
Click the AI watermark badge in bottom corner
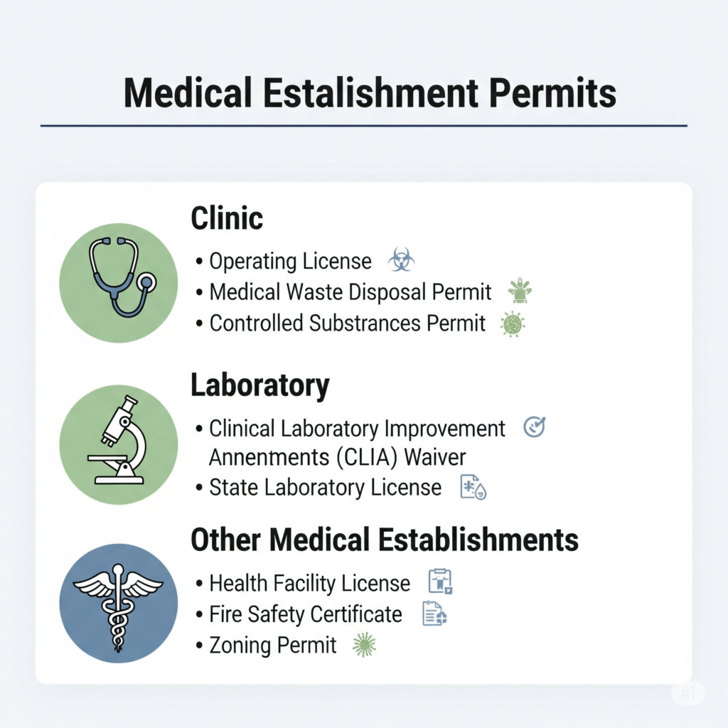tap(687, 693)
